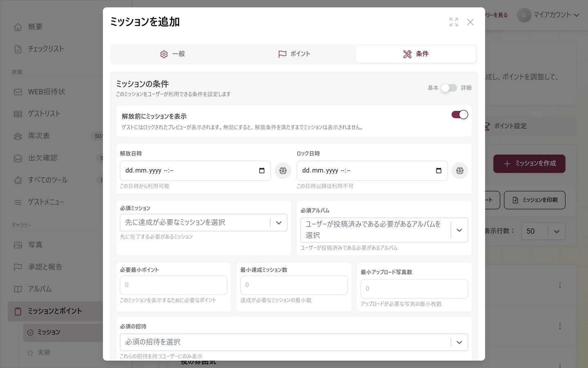Disable the 解放前にミッションを表示 switch
Screen dimensions: 588x368
click(460, 114)
